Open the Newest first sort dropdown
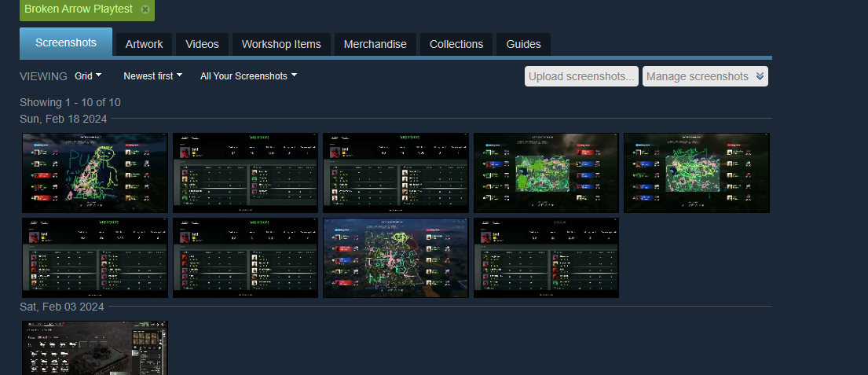Screen dimensions: 868x375 (153, 76)
